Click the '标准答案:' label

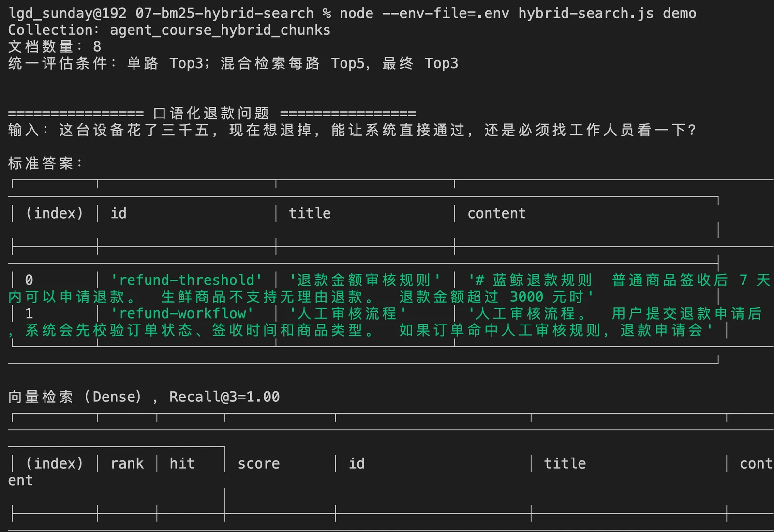pyautogui.click(x=45, y=163)
